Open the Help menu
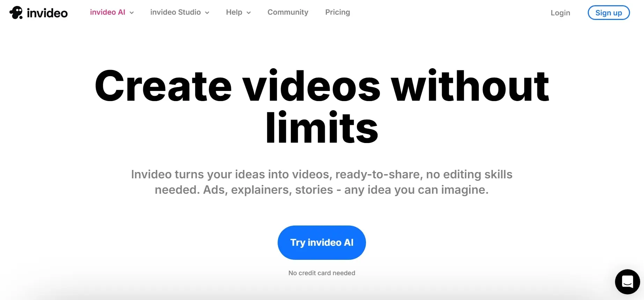 pos(234,12)
